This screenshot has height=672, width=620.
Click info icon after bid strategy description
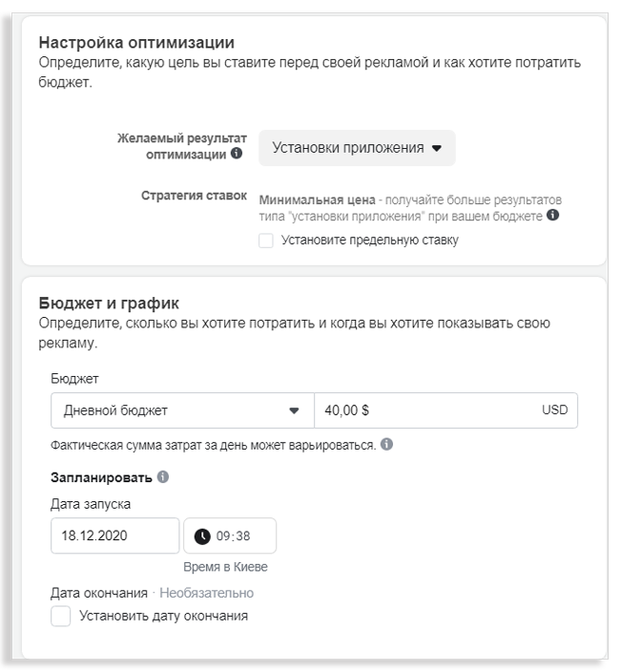tap(552, 216)
